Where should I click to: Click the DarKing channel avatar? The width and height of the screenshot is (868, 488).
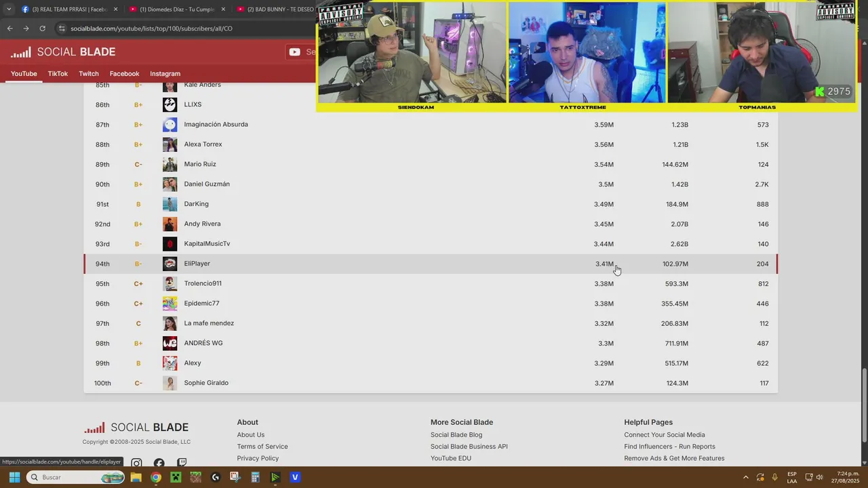(170, 204)
